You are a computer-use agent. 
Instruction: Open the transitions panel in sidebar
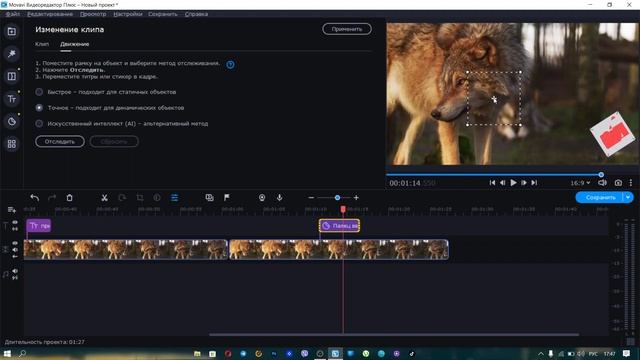[x=11, y=76]
